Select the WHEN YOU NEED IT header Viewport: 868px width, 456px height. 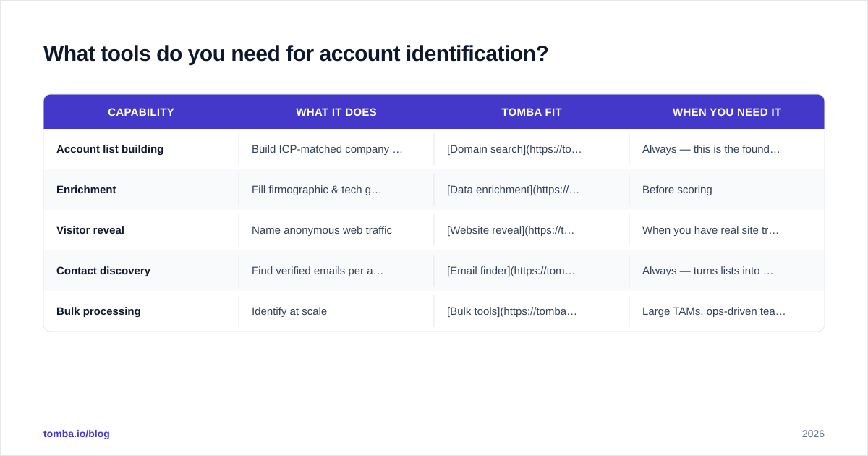(x=727, y=112)
